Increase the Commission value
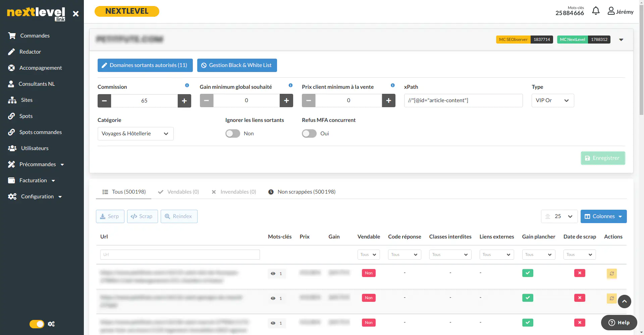Screen dimensions: 644x335 tap(184, 101)
